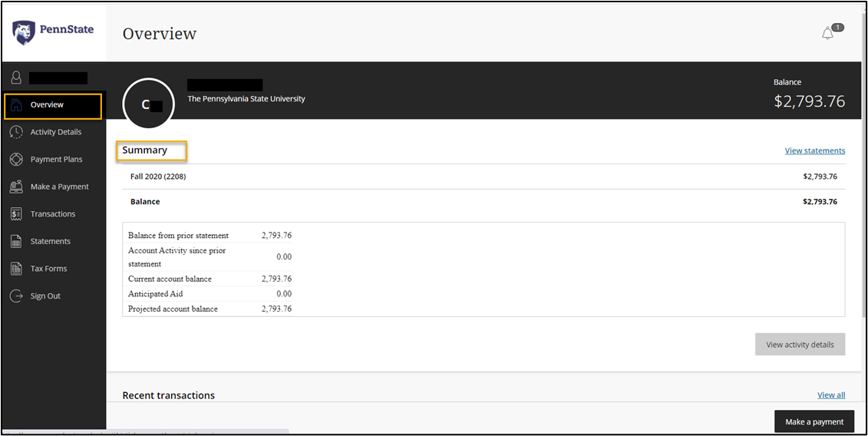Click the Tax Forms icon
Image resolution: width=868 pixels, height=436 pixels.
[16, 269]
